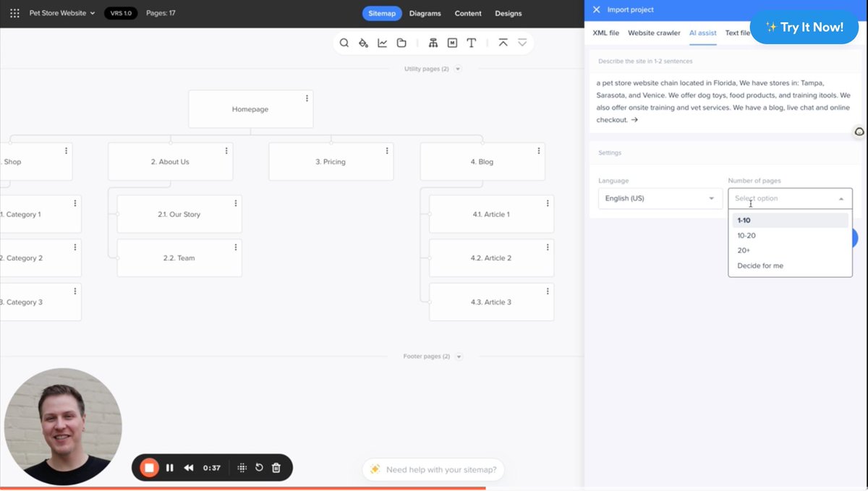The width and height of the screenshot is (868, 491).
Task: Open the Category 2 card options menu
Action: click(75, 247)
